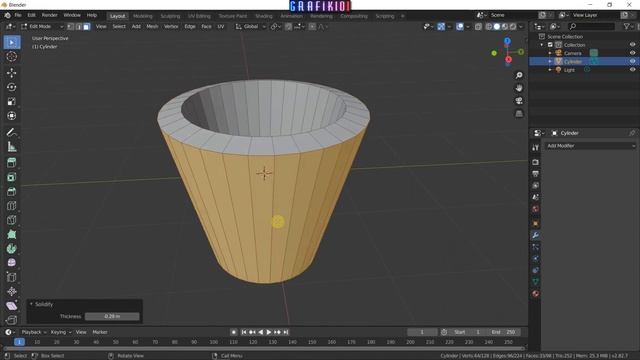The image size is (640, 360).
Task: Open the Global transform orientation dropdown
Action: point(251,27)
